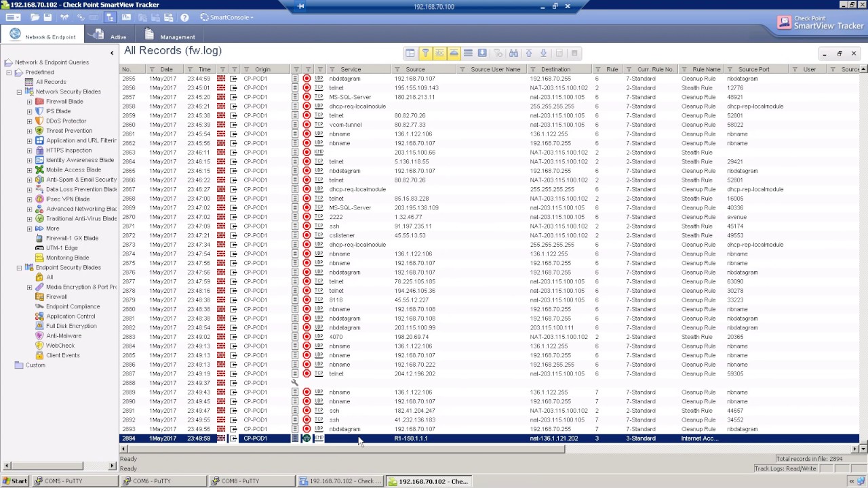Collapse the query tree pane arrow
The width and height of the screenshot is (868, 488).
112,53
